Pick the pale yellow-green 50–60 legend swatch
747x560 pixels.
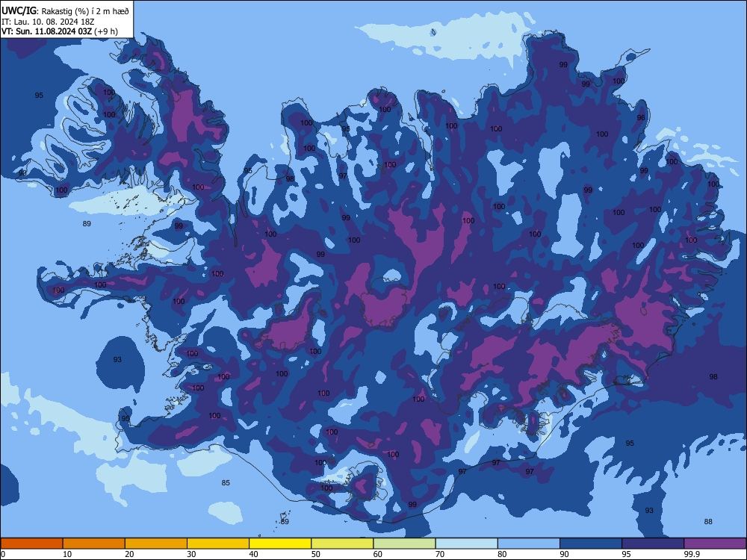[342, 544]
